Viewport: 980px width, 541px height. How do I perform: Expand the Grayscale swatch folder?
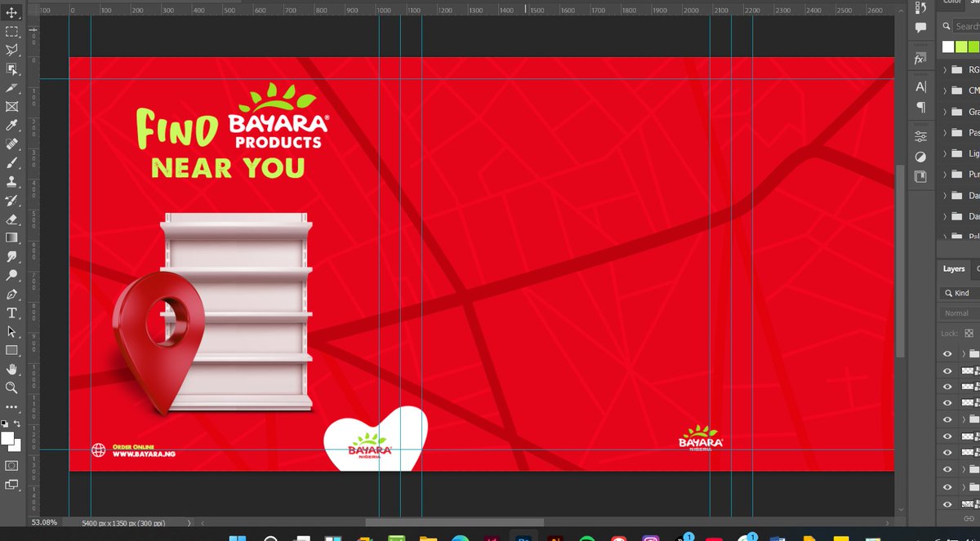[946, 112]
